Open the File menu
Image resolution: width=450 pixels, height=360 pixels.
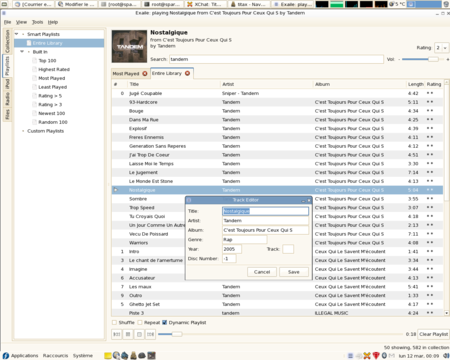point(7,22)
